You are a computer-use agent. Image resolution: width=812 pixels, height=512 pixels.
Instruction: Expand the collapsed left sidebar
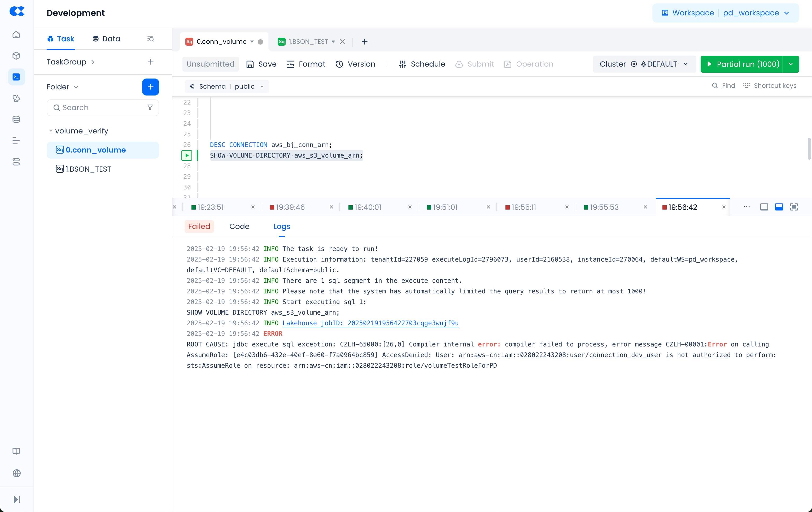[16, 499]
